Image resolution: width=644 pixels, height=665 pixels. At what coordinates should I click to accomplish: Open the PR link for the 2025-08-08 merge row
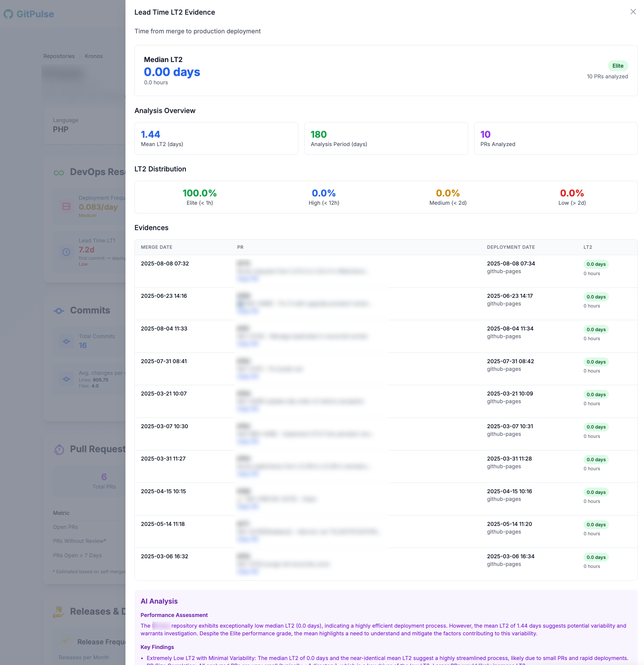click(248, 278)
